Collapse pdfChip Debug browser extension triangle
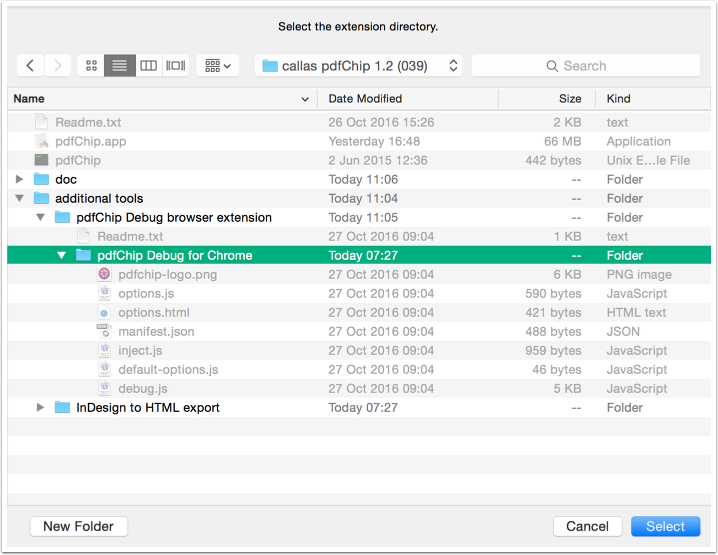 40,218
